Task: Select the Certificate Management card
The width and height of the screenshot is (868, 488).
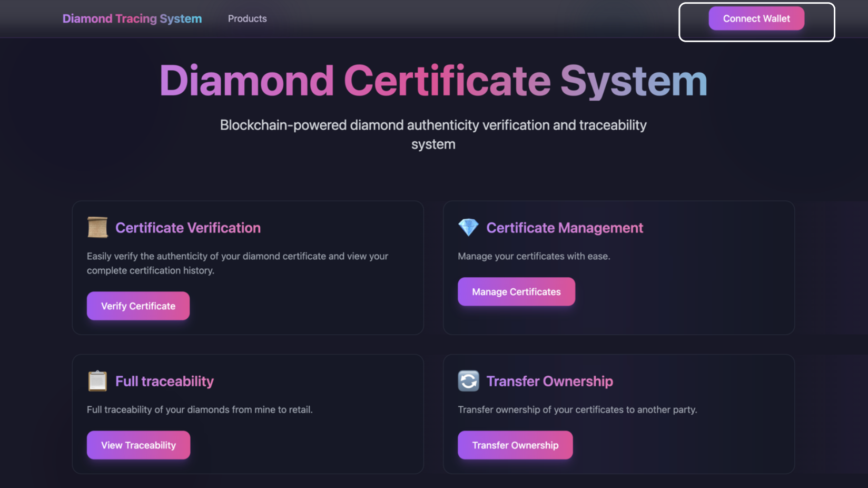Action: coord(619,268)
